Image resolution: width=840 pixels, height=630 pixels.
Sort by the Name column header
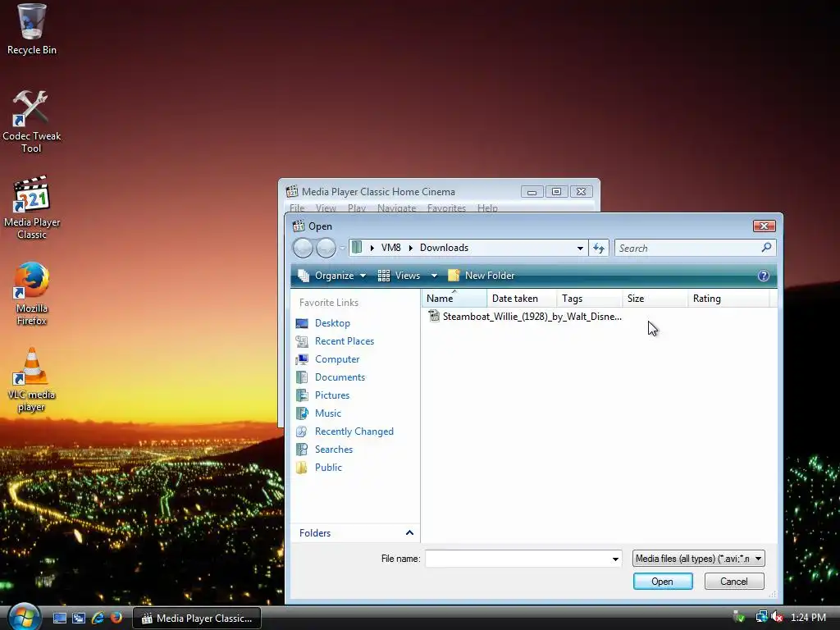(x=454, y=299)
